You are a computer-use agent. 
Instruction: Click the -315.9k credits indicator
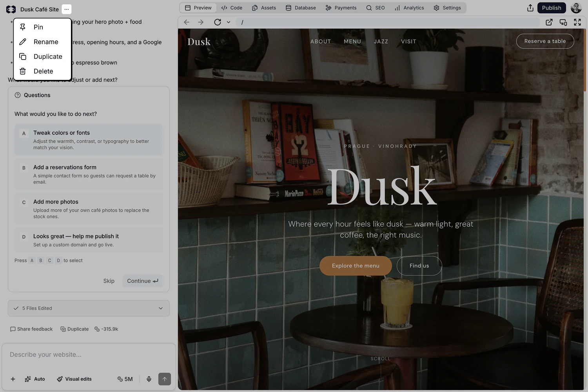point(106,329)
